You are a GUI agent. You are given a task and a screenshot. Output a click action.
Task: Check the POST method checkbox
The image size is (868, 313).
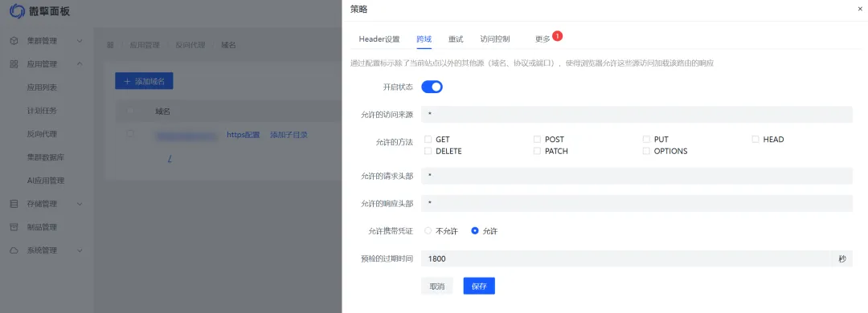pos(537,140)
